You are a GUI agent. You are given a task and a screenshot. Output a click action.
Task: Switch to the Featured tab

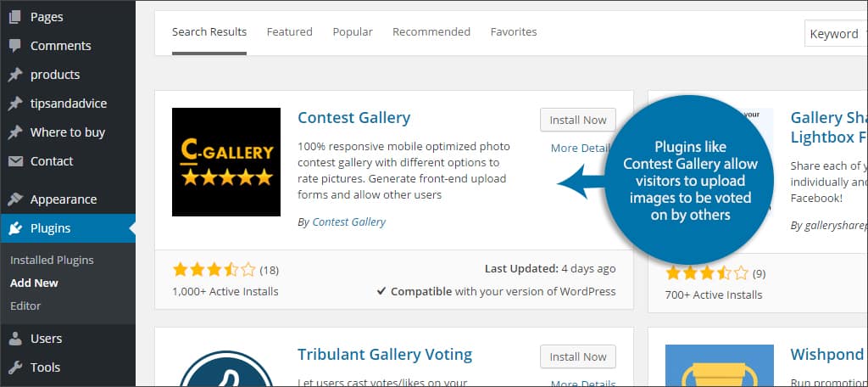point(290,31)
